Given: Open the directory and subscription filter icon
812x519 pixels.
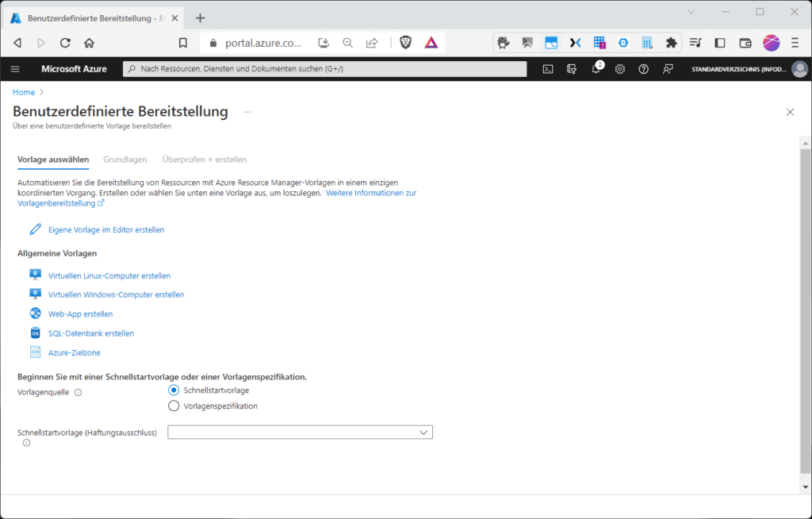Looking at the screenshot, I should (x=572, y=69).
